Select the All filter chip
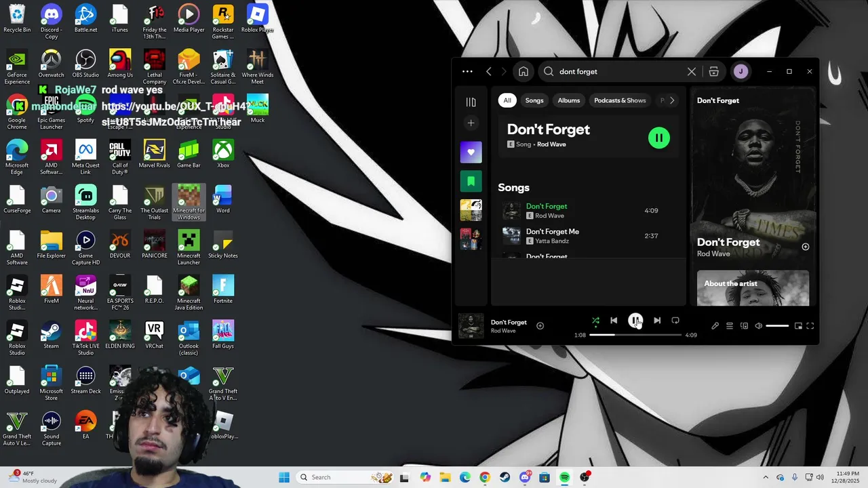The image size is (868, 488). 507,100
